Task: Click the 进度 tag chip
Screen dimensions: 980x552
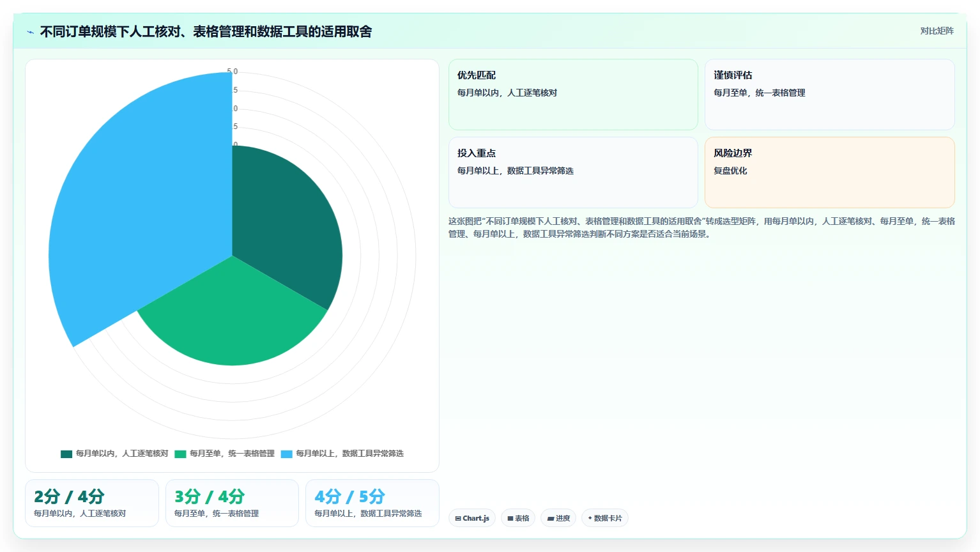Action: click(x=558, y=518)
